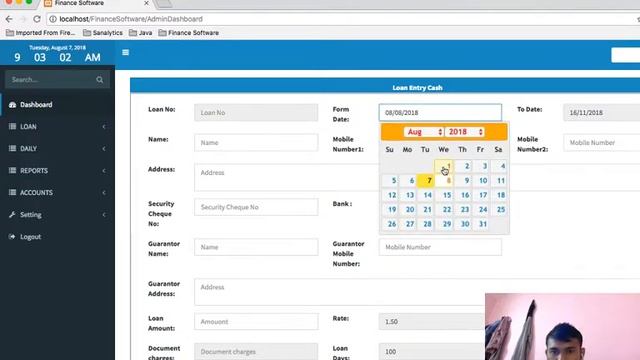Screen dimensions: 640x360
Task: Select August 7 highlighted date
Action: (425, 180)
